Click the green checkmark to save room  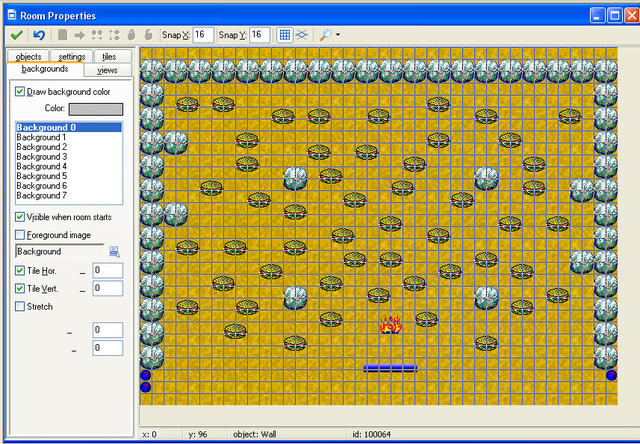17,35
